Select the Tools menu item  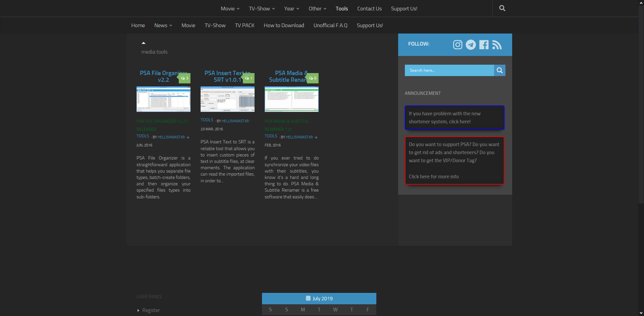tap(341, 8)
